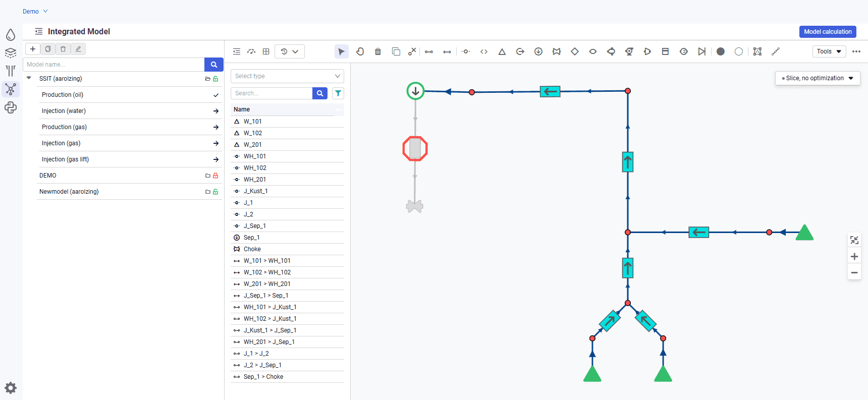This screenshot has height=400, width=868.
Task: Open the Tools dropdown
Action: (x=829, y=51)
